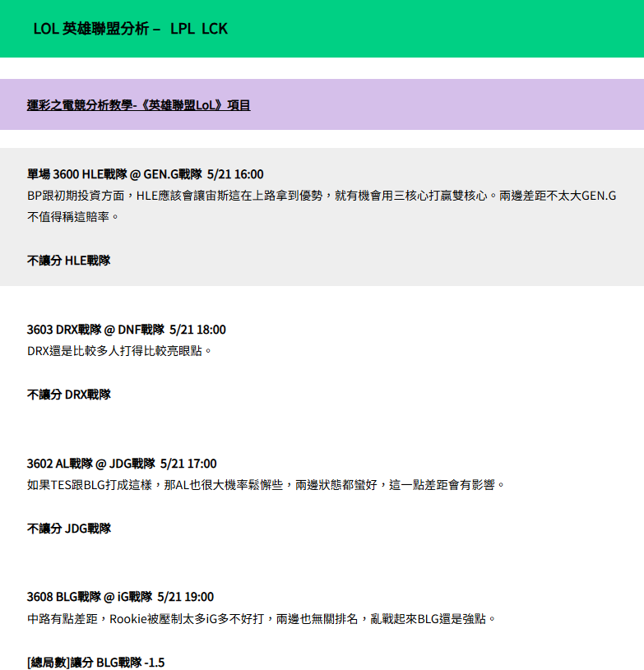This screenshot has width=644, height=670.
Task: Click the LOL 英雄聯盟分析 – LPL LCK page title
Action: click(x=131, y=29)
